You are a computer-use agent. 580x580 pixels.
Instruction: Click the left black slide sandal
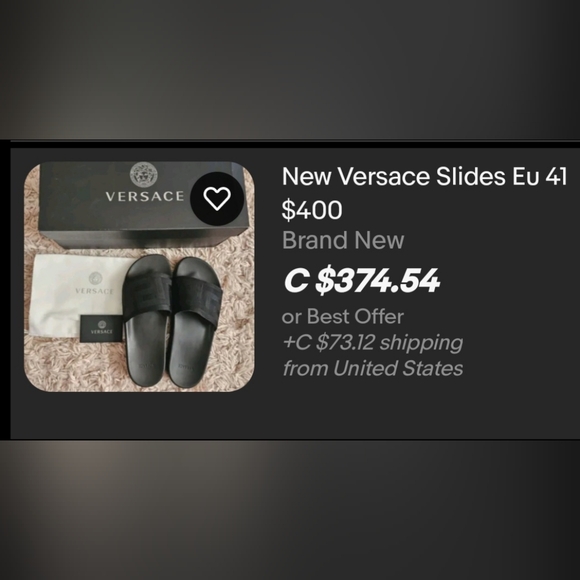(147, 318)
